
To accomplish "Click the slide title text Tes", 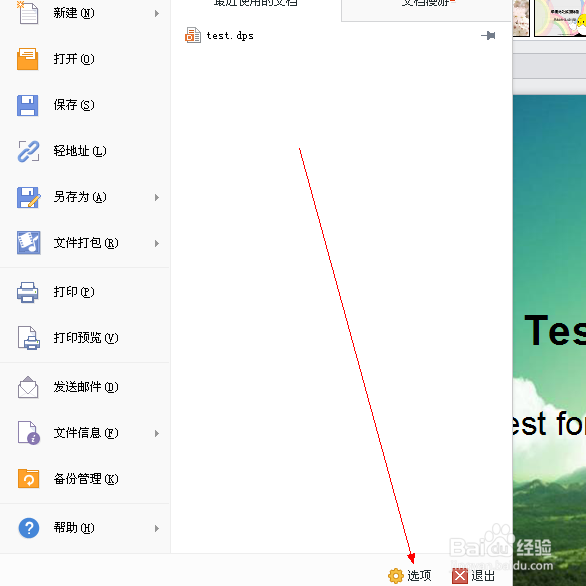I will click(x=555, y=330).
